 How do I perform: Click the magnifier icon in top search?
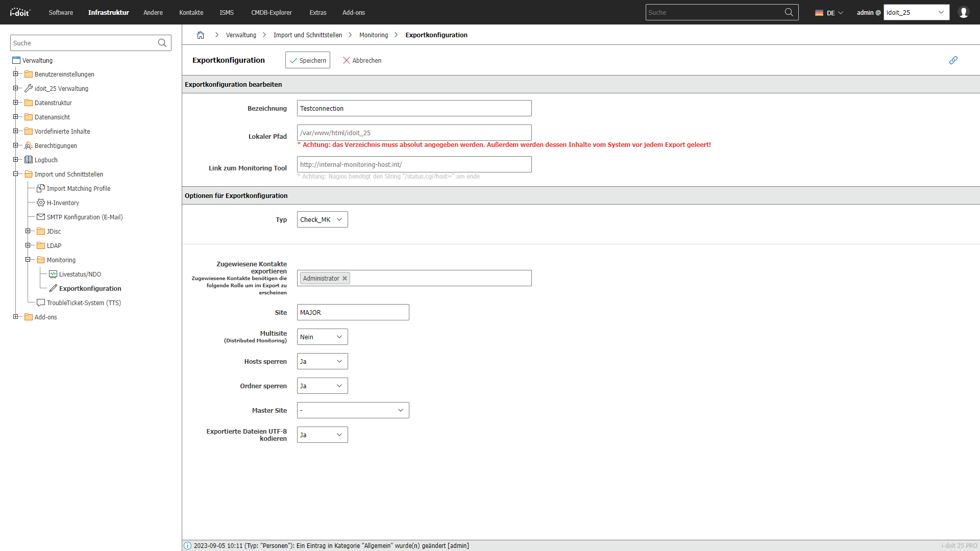click(x=789, y=12)
